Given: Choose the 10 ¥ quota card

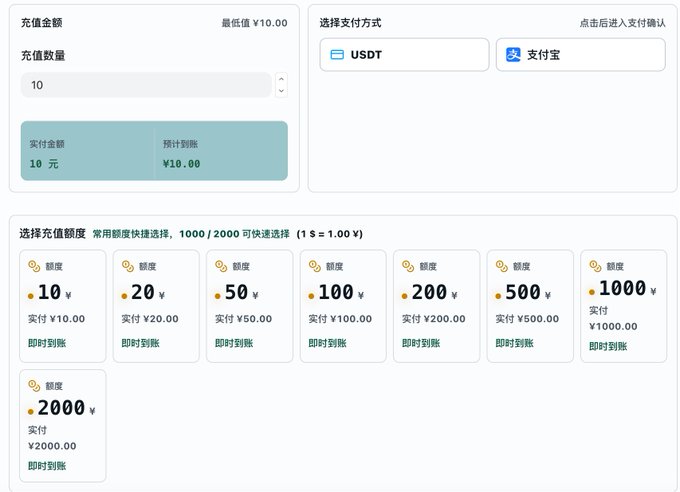Looking at the screenshot, I should pyautogui.click(x=62, y=306).
